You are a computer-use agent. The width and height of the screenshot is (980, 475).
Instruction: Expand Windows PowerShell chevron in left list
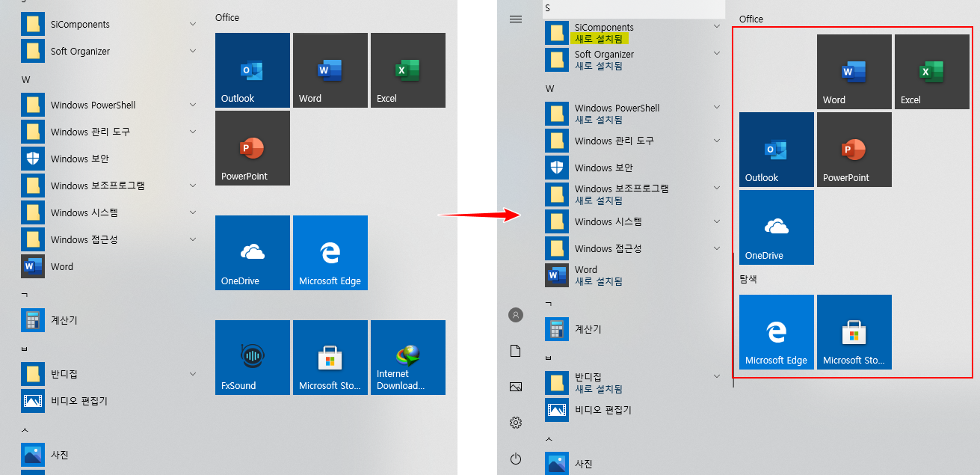(193, 105)
